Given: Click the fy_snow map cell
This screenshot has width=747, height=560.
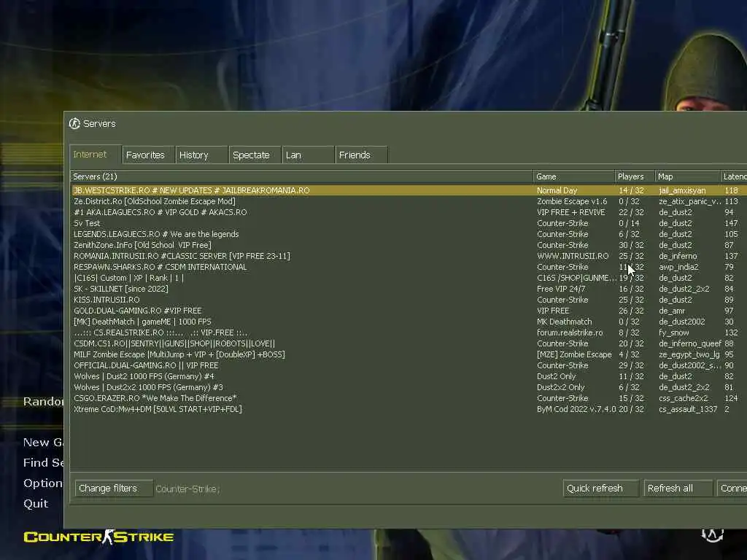Looking at the screenshot, I should pos(673,332).
